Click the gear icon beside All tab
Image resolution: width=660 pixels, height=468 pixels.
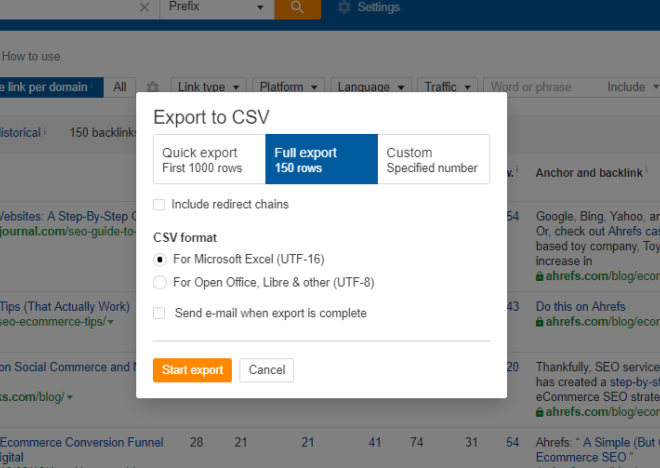152,87
